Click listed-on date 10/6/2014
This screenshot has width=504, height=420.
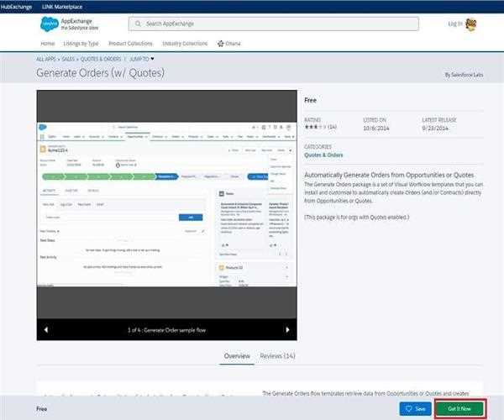[376, 129]
